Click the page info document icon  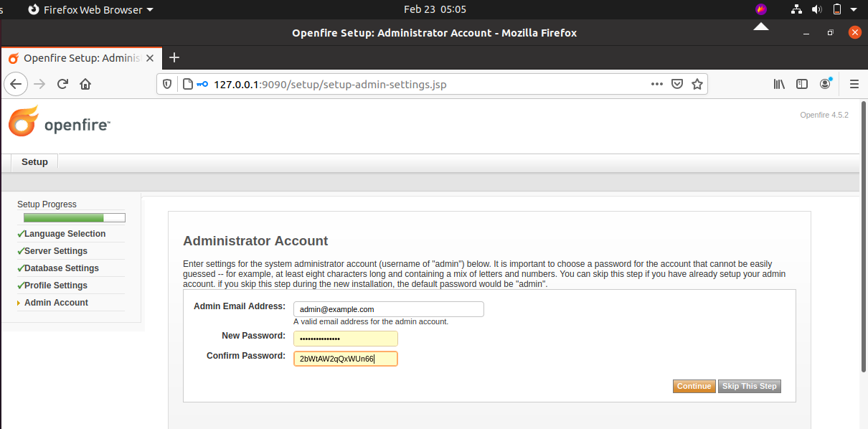(187, 84)
